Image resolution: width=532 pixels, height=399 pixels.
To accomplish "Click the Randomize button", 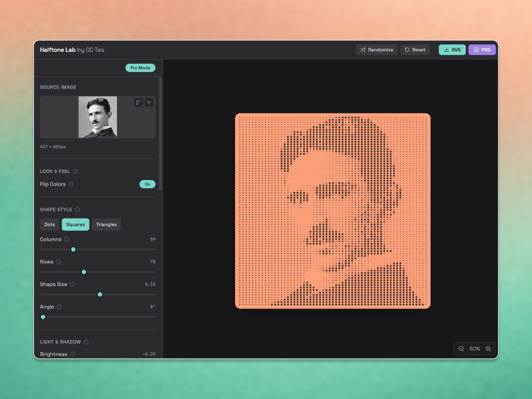I will tap(377, 50).
